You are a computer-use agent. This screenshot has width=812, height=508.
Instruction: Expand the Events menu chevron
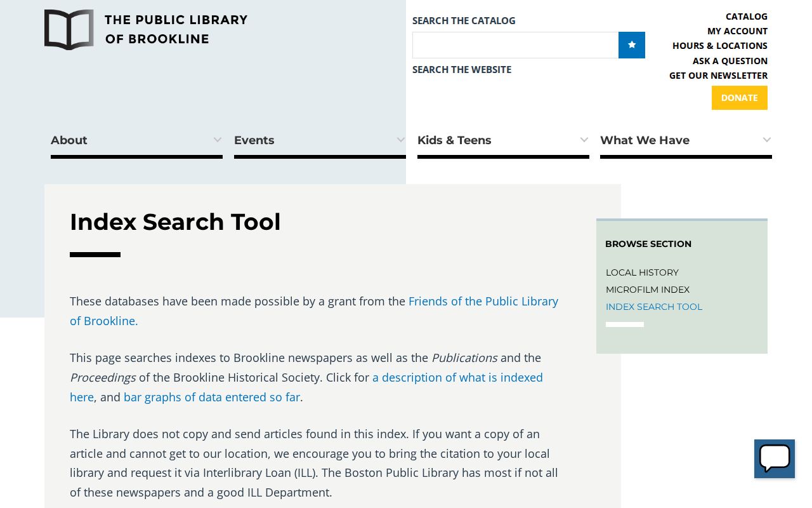(x=401, y=140)
